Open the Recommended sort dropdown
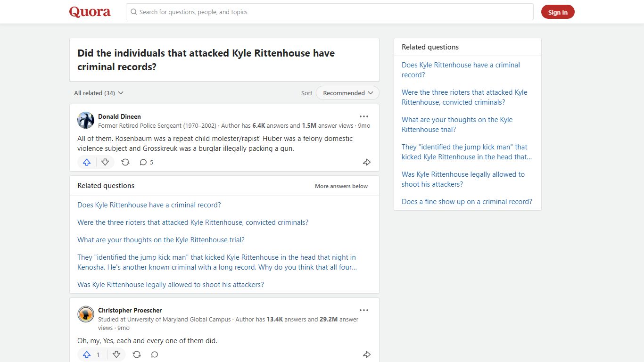The image size is (644, 362). (347, 93)
